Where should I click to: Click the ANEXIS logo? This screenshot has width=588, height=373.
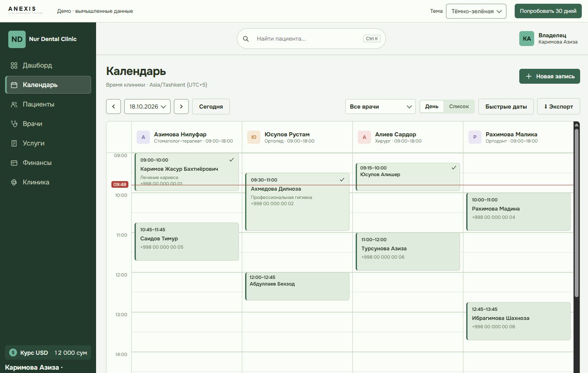(x=25, y=10)
